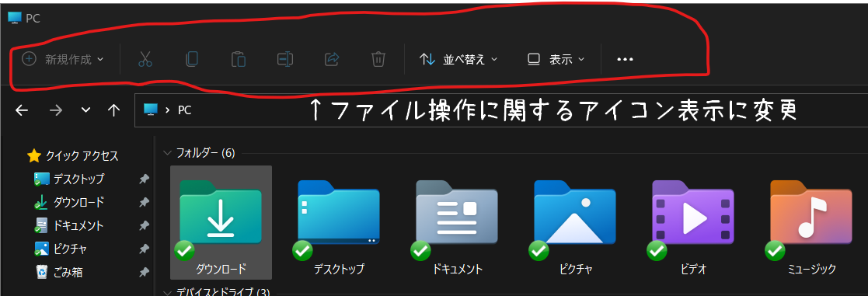The width and height of the screenshot is (868, 296).
Task: Click the Cut scissors icon
Action: (145, 59)
